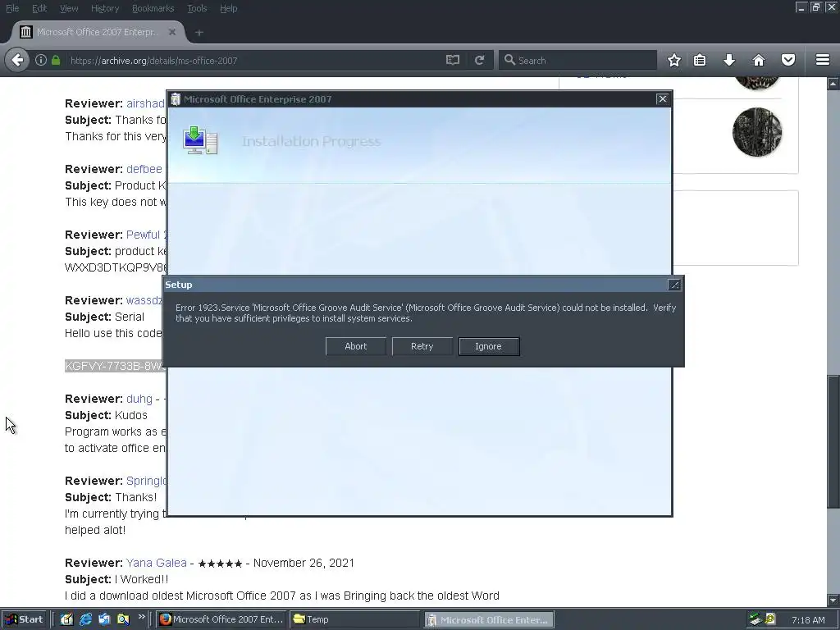
Task: Click the Installation Progress computer download icon
Action: (200, 141)
